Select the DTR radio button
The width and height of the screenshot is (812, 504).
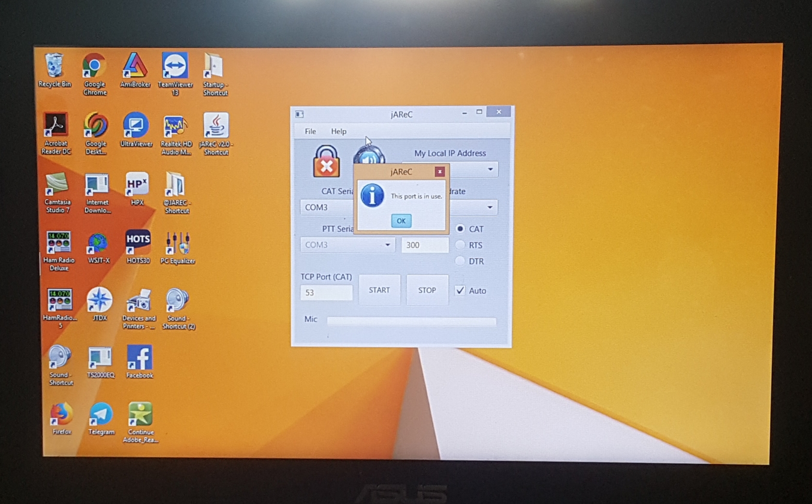(x=460, y=261)
